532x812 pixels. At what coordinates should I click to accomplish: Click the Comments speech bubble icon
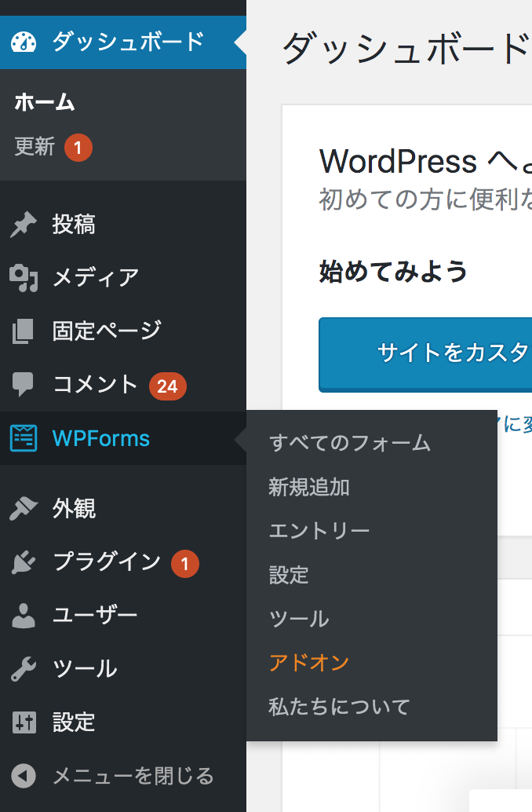pos(24,384)
